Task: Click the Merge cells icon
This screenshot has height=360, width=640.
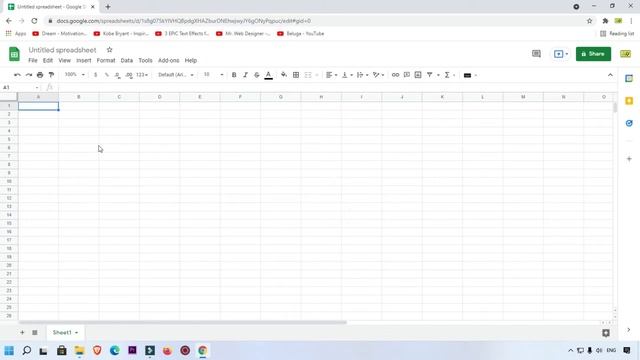Action: (x=308, y=75)
